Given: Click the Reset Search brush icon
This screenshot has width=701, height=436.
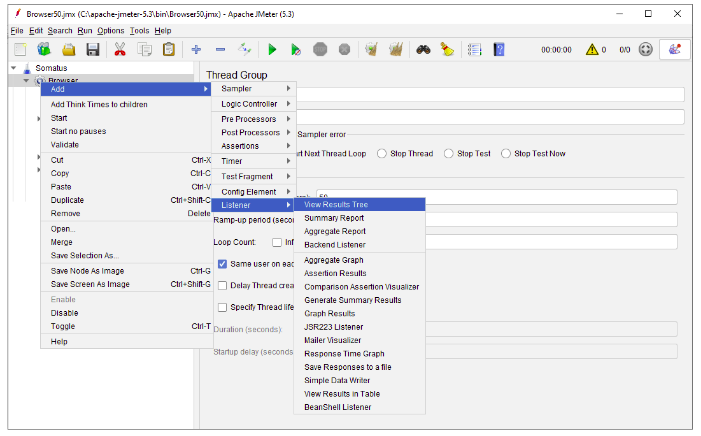Looking at the screenshot, I should click(x=447, y=49).
